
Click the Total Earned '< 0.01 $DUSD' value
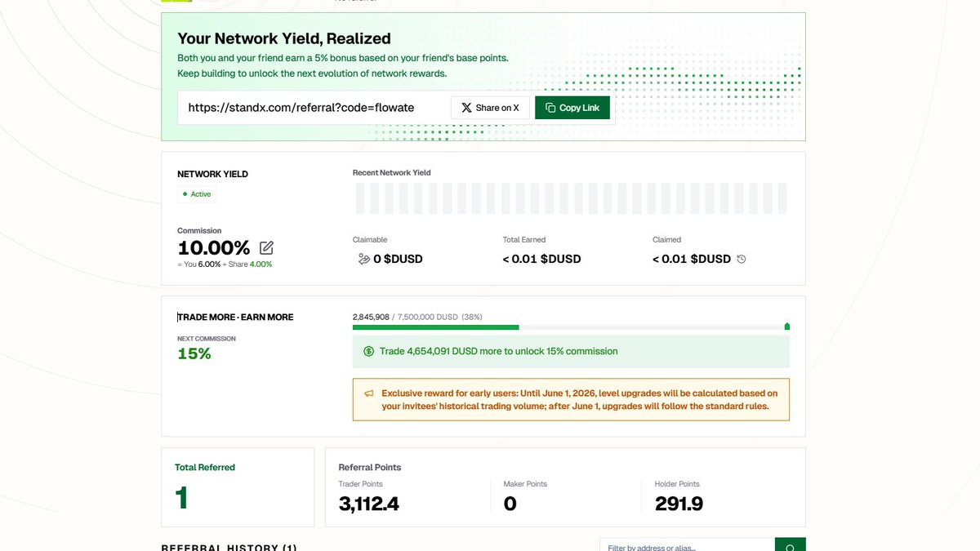542,259
